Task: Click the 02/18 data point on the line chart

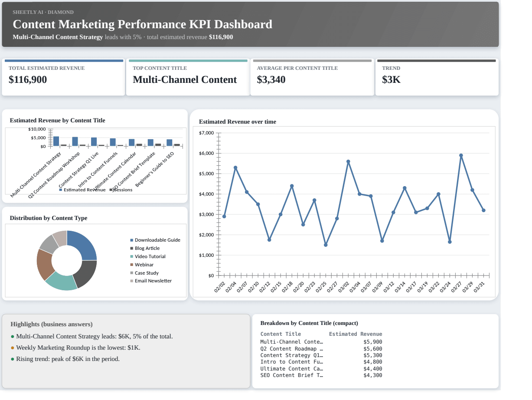Action: point(292,186)
